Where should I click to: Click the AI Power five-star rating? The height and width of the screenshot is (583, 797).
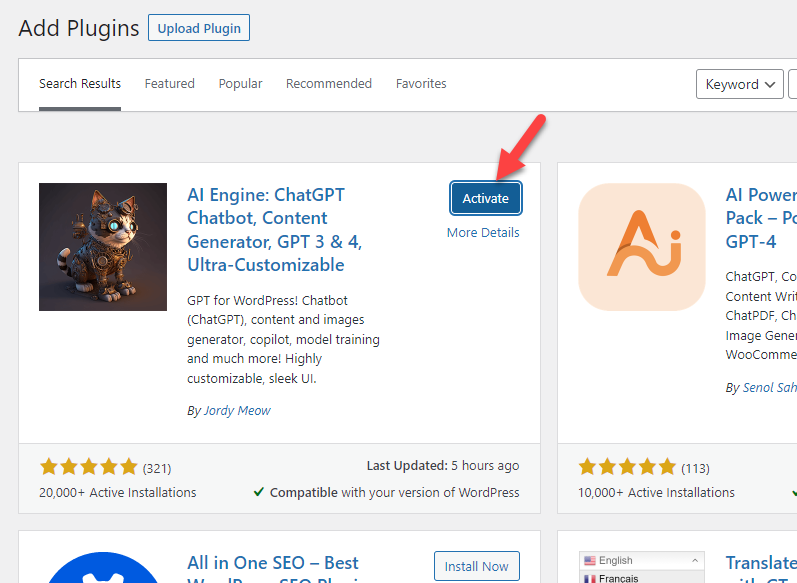[x=627, y=467]
